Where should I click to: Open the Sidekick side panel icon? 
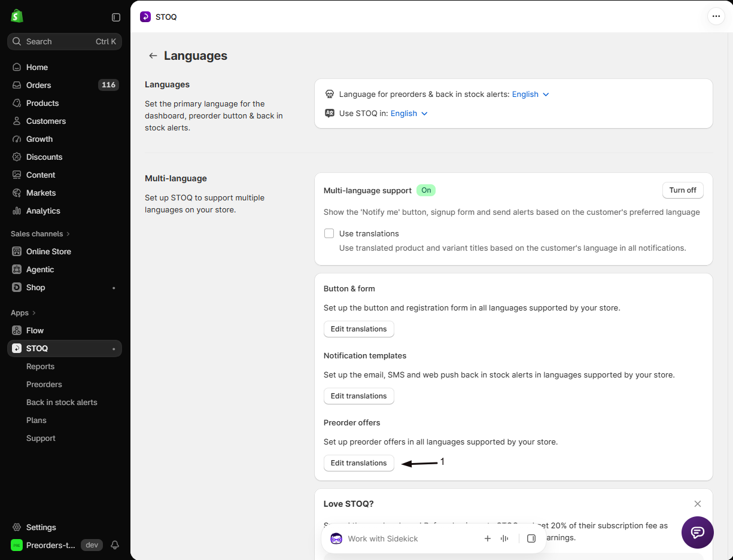point(531,538)
